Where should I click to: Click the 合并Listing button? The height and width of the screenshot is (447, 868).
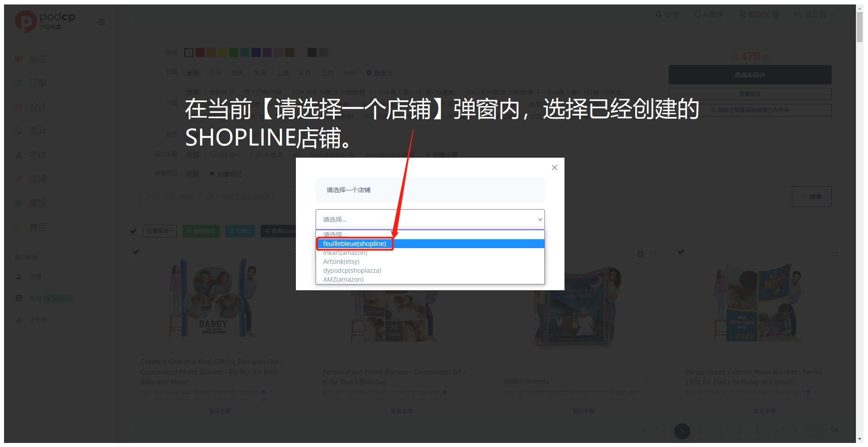[x=278, y=231]
